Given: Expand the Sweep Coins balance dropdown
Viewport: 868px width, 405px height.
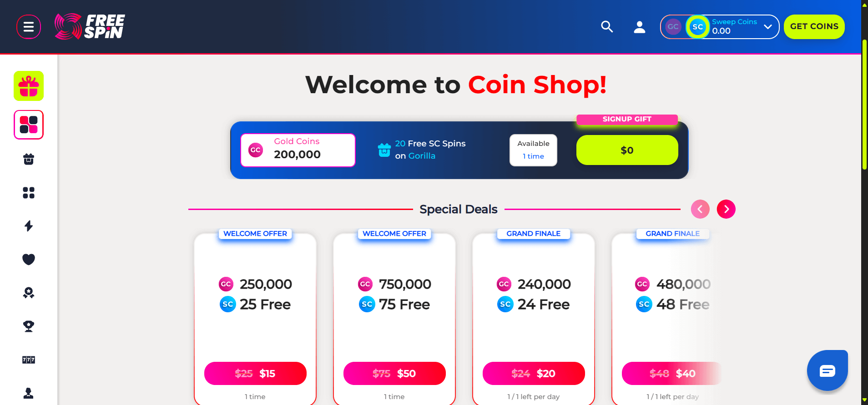Looking at the screenshot, I should pos(768,27).
